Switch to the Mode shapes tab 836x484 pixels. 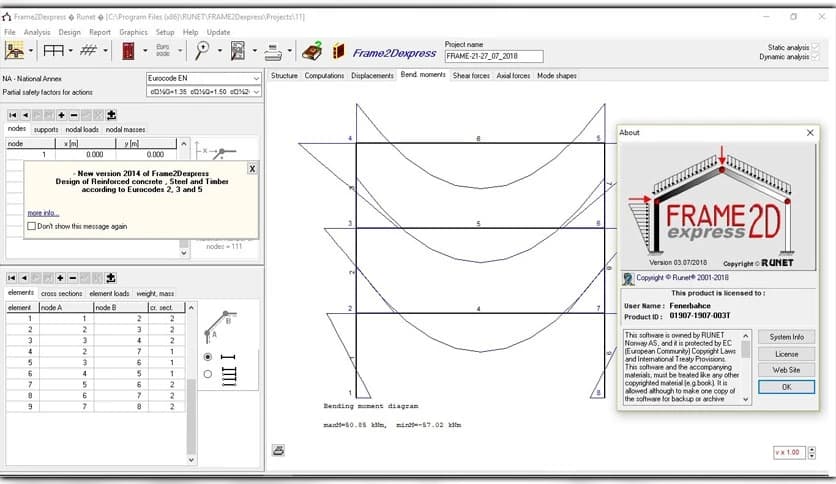point(557,76)
